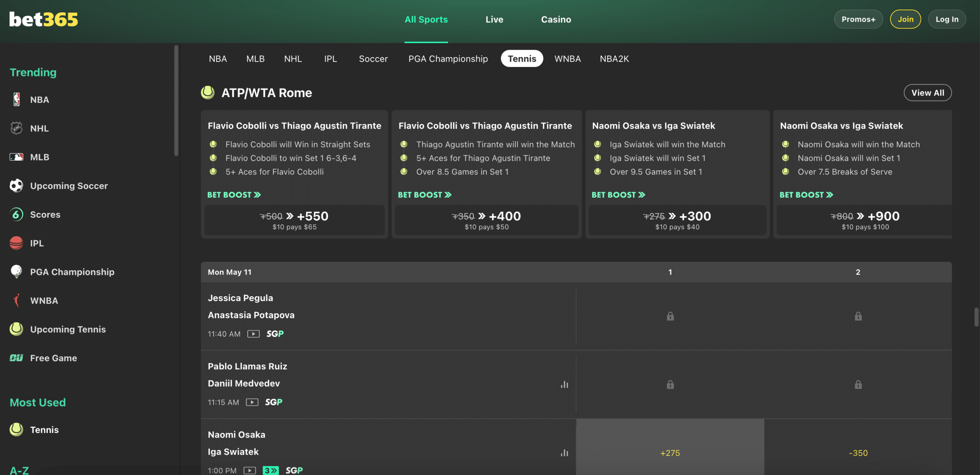Click the WNBA logo icon
The width and height of the screenshot is (980, 475).
click(x=16, y=300)
